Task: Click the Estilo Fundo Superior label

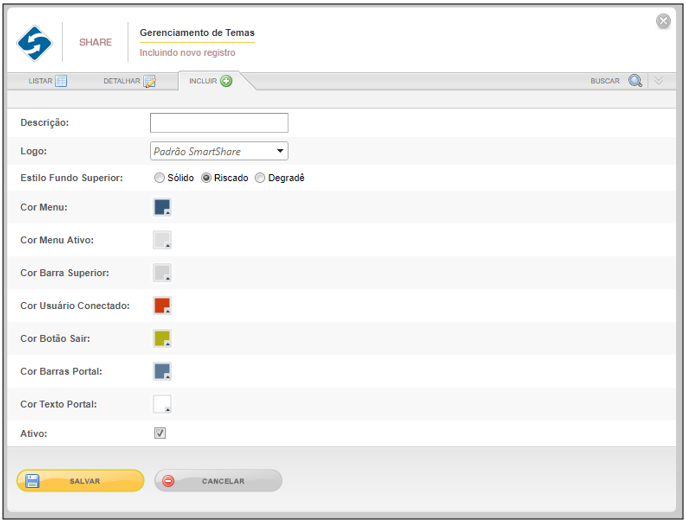Action: point(72,178)
